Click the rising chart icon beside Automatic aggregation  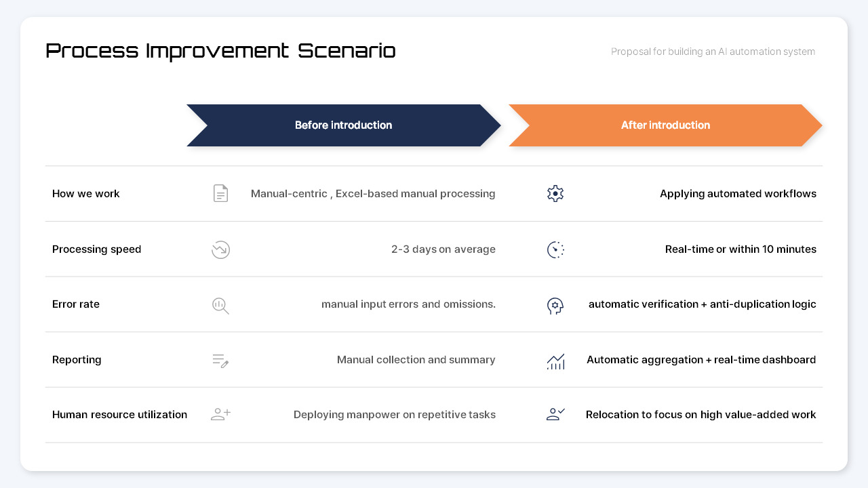point(555,361)
